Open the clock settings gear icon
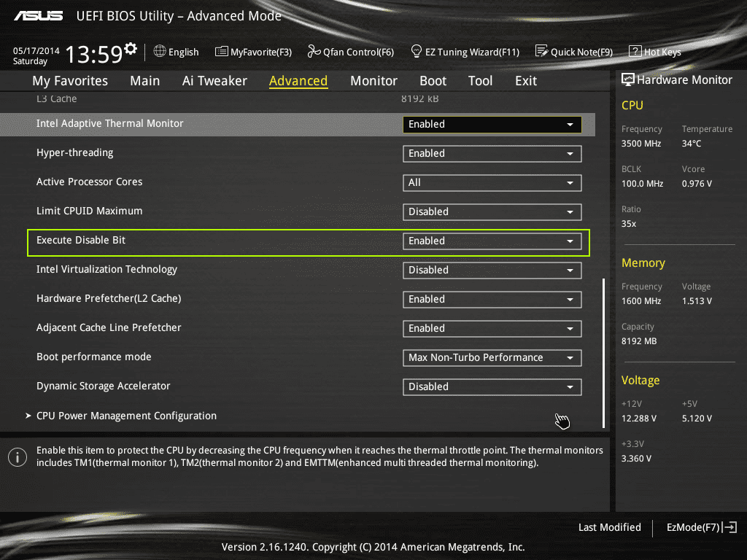The width and height of the screenshot is (747, 560). (x=131, y=49)
